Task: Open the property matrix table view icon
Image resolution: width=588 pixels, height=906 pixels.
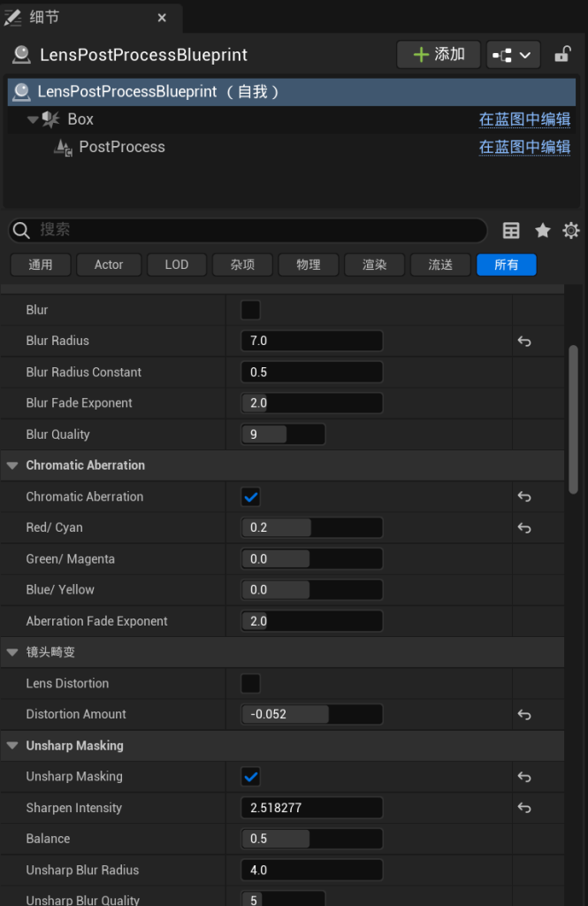Action: (511, 231)
